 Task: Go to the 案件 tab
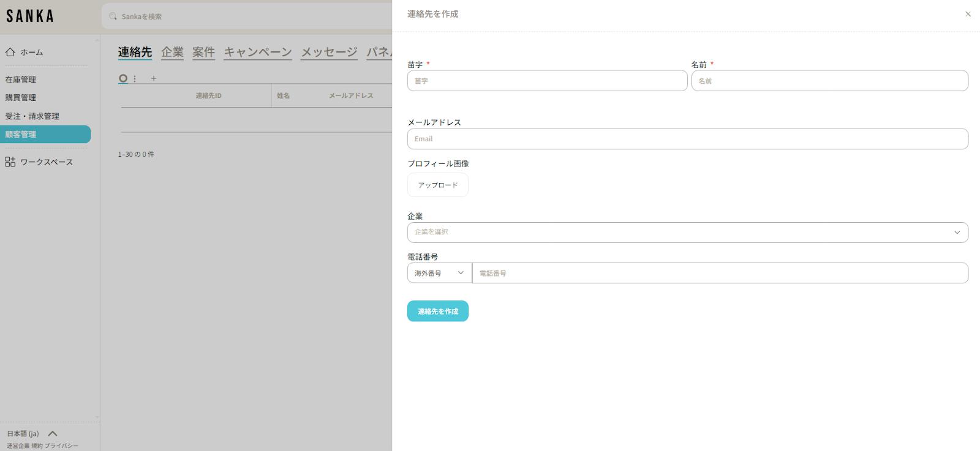pyautogui.click(x=203, y=52)
